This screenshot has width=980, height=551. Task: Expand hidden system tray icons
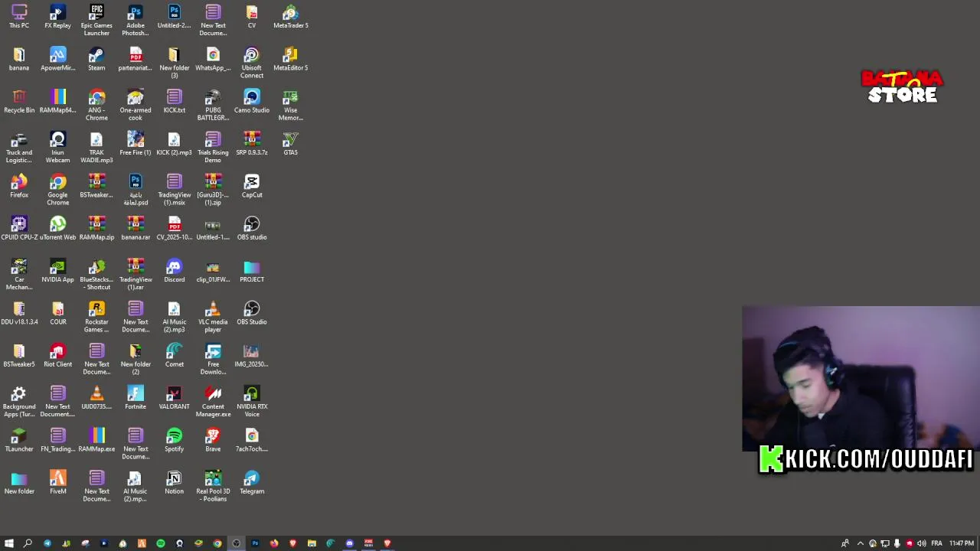pos(861,543)
